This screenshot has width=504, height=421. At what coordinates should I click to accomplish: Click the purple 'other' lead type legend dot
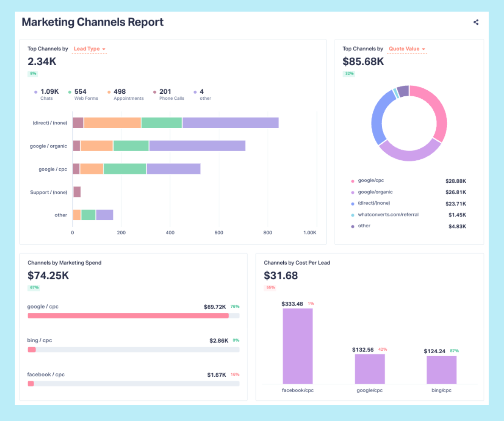point(195,92)
